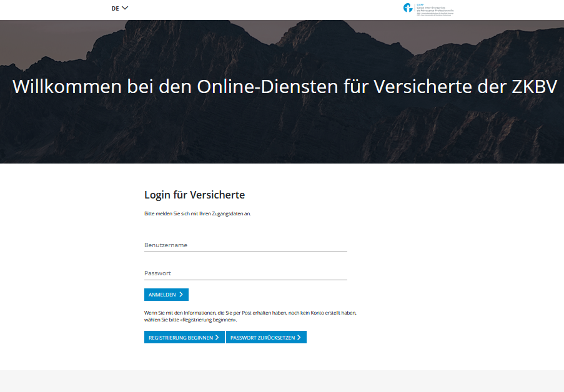Start registration via REGISTRIERUNG BEGINNEN
Screen dimensions: 564x392
(184, 338)
